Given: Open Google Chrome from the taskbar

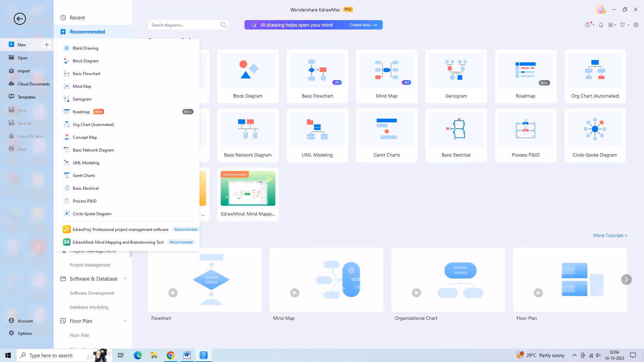Looking at the screenshot, I should 170,355.
